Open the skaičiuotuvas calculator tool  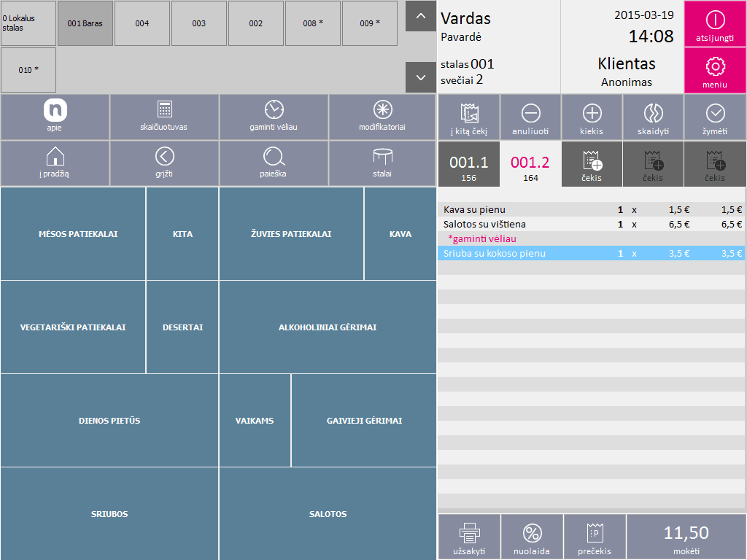tap(164, 117)
